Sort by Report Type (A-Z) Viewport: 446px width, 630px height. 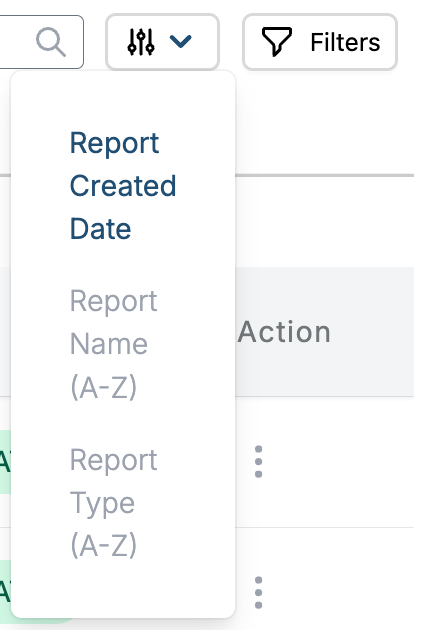[114, 502]
